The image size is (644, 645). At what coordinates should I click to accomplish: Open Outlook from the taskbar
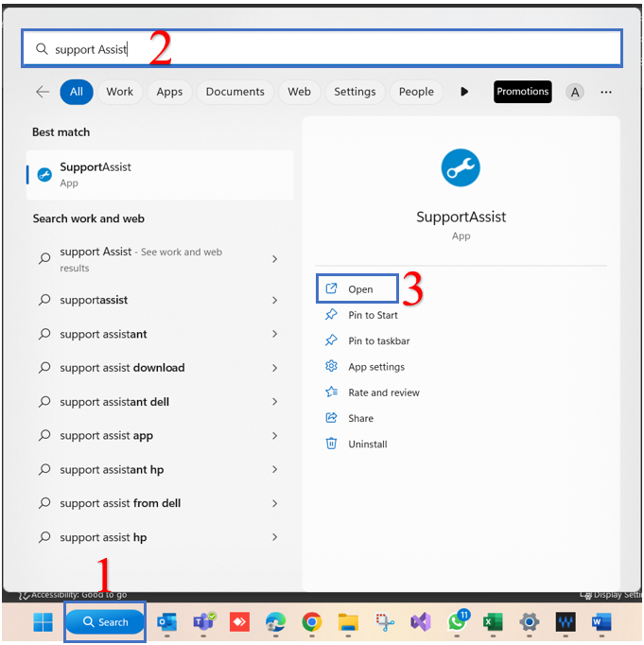pyautogui.click(x=167, y=622)
